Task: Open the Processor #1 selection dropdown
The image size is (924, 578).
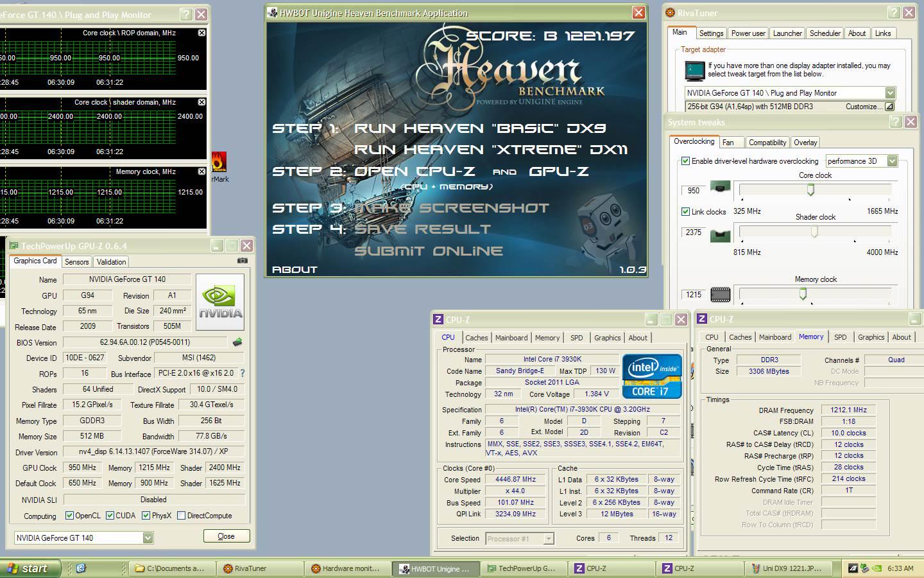Action: (x=549, y=538)
